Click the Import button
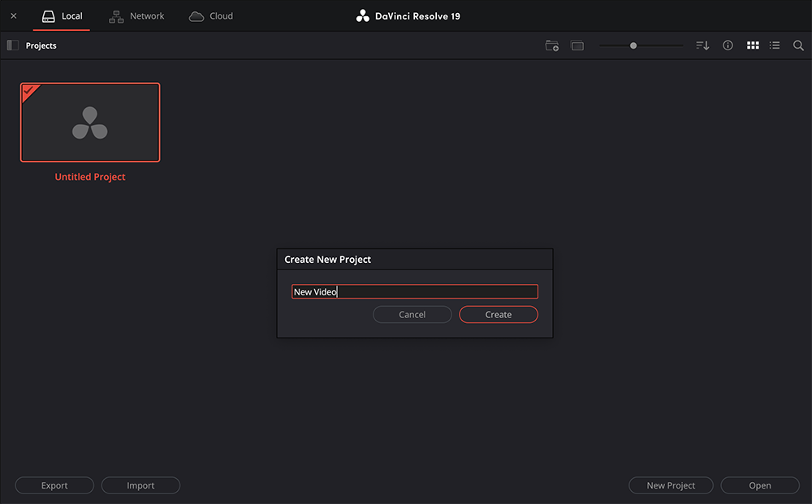This screenshot has width=812, height=504. (140, 485)
